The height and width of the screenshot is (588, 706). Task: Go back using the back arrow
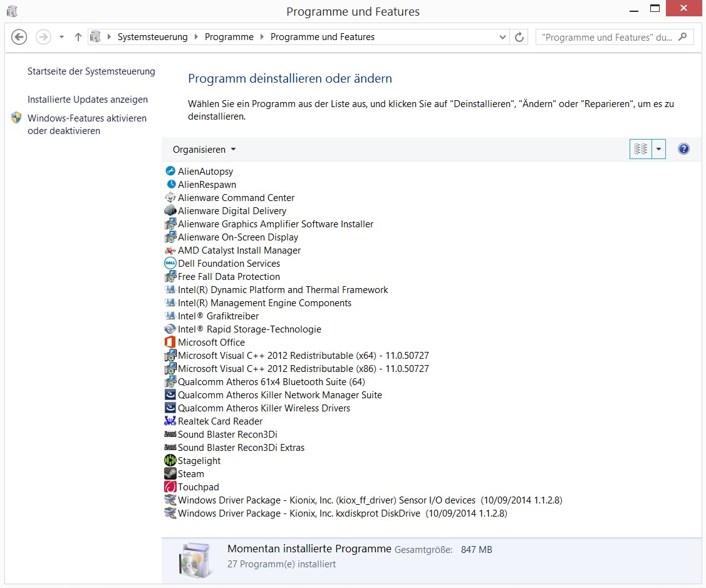coord(19,37)
